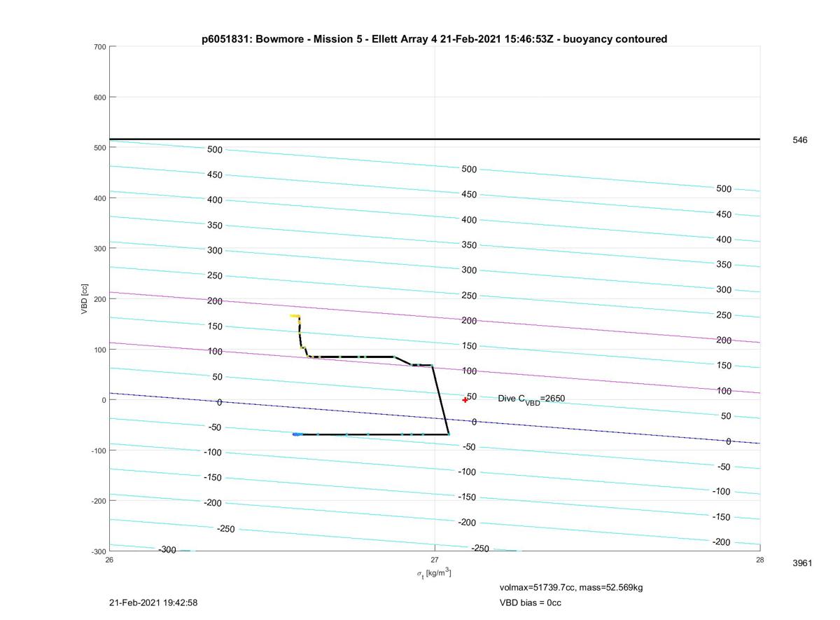Click the x-axis tick label '28'
840x620 pixels.
coord(759,559)
